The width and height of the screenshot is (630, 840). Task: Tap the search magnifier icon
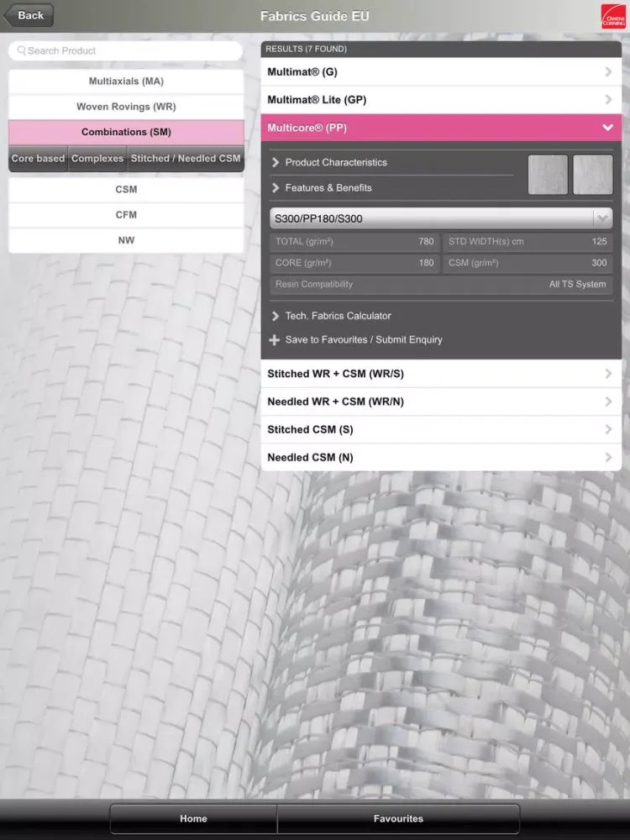point(22,50)
